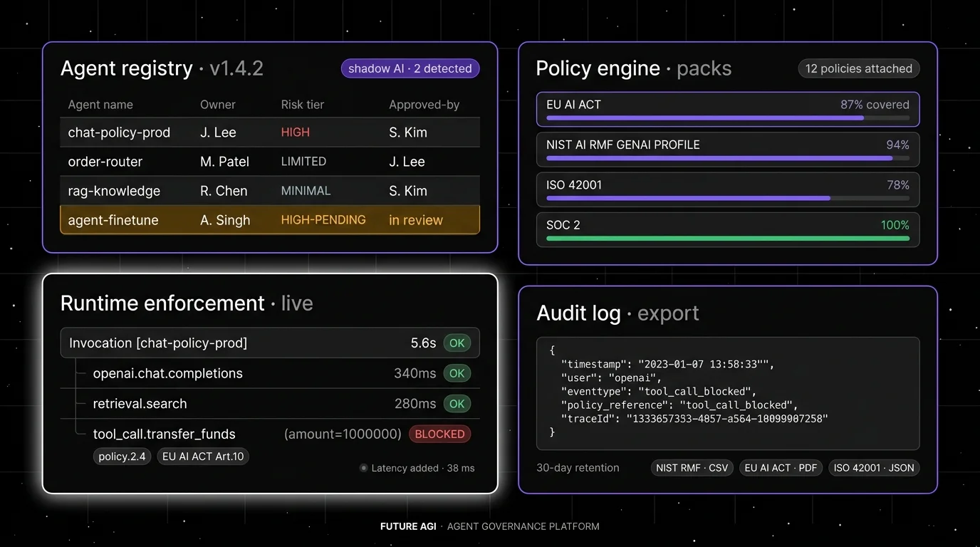The height and width of the screenshot is (547, 980).
Task: Click the HIGH risk tier value
Action: click(296, 132)
